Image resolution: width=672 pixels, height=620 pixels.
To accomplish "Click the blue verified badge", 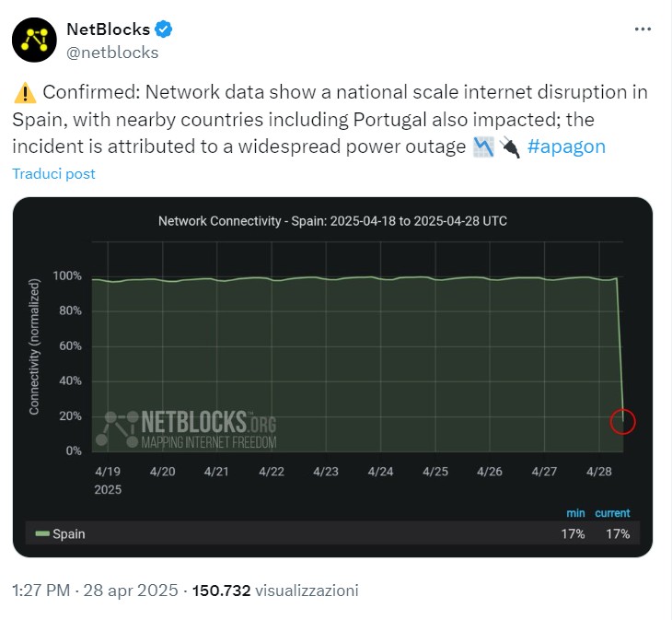I will 166,29.
